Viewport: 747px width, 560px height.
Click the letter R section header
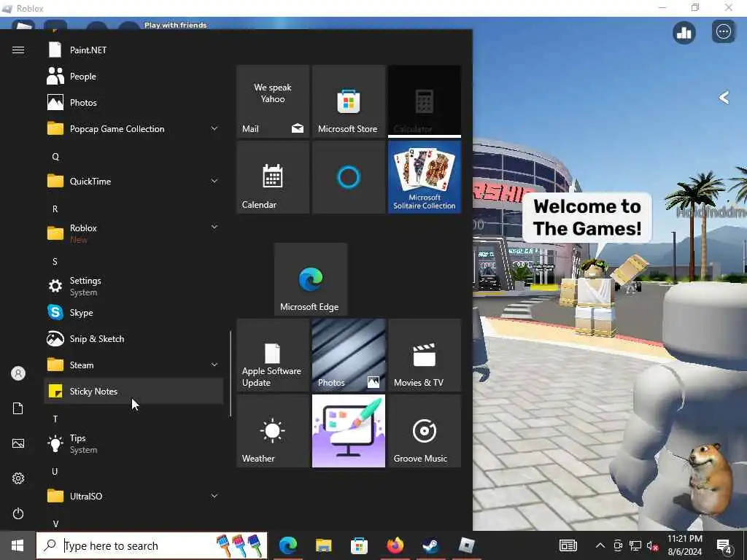click(55, 209)
